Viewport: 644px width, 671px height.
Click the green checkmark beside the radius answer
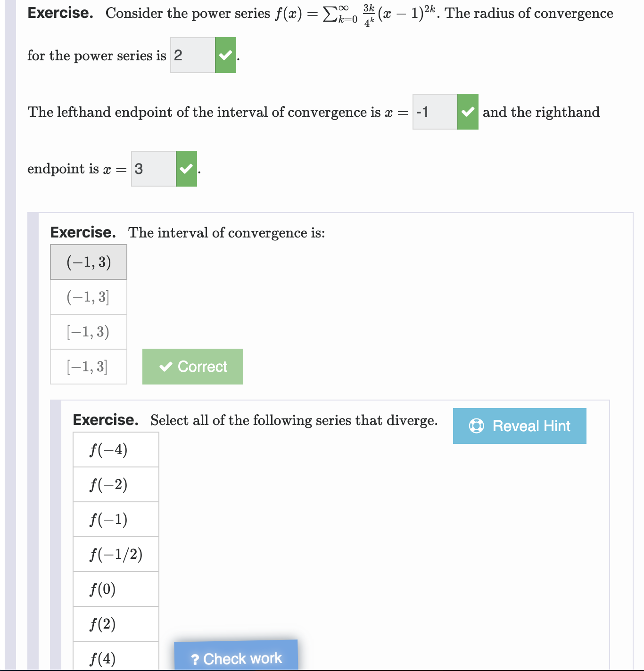pyautogui.click(x=225, y=55)
